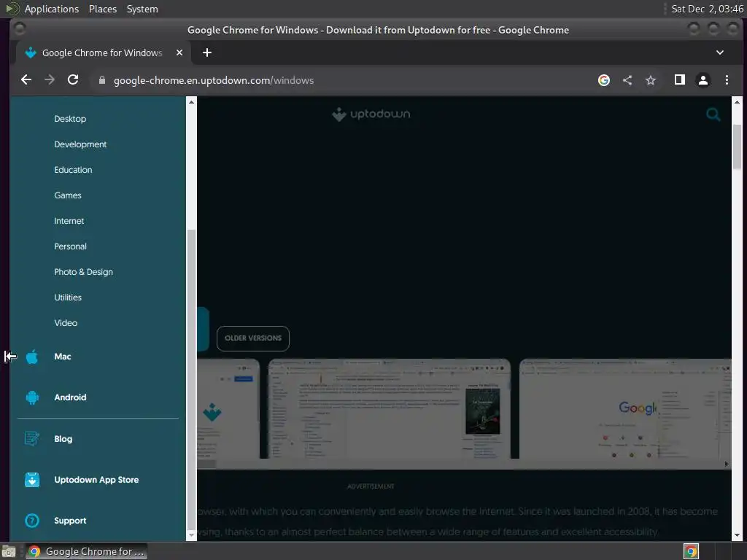Open the Chrome profile avatar
Image resolution: width=747 pixels, height=560 pixels.
coord(703,80)
